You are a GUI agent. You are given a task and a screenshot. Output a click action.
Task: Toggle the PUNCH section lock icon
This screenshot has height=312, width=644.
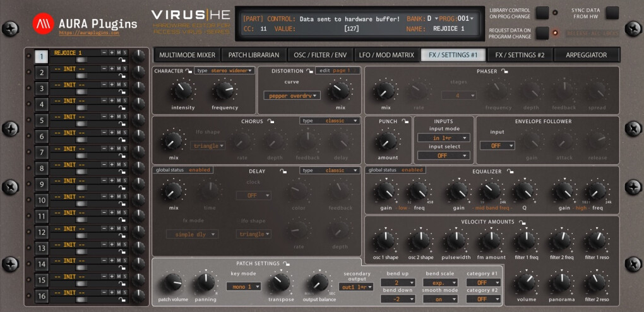coord(405,121)
